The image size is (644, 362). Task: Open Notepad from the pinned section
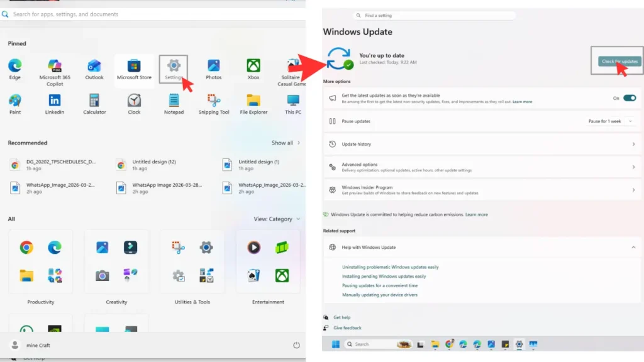point(174,101)
